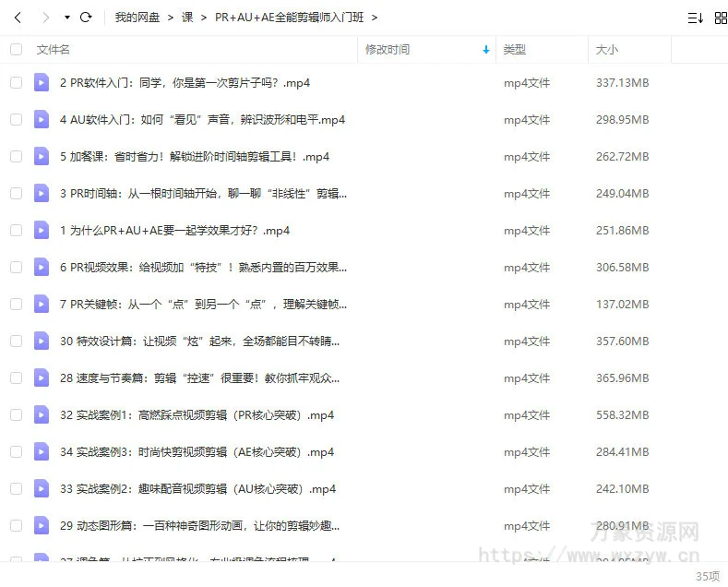Click video icon of 6 PR视频效果
Viewport: 728px width, 587px height.
[x=42, y=268]
